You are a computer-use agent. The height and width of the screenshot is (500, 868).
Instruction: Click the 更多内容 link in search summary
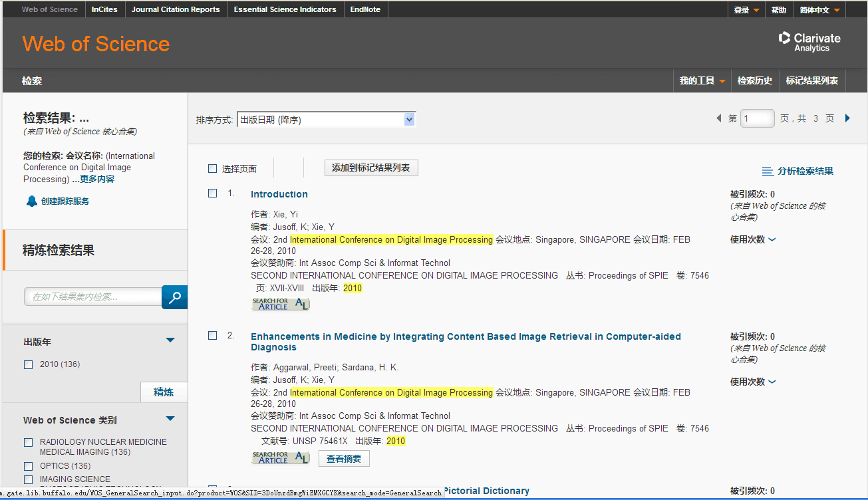pyautogui.click(x=96, y=180)
